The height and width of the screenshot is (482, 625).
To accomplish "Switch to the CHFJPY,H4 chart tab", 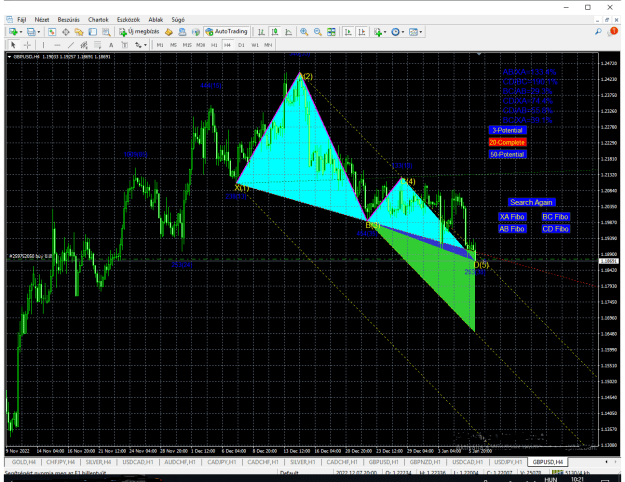I will [x=61, y=462].
